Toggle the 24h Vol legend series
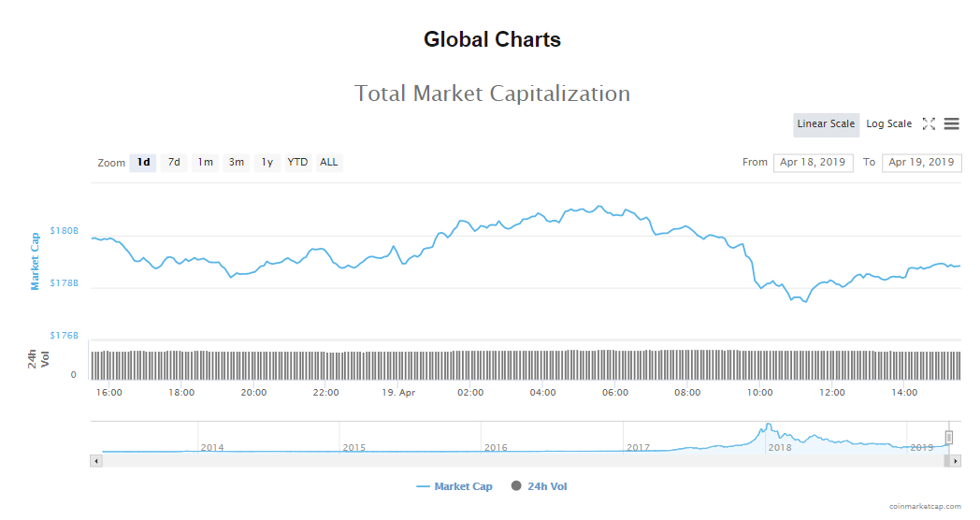This screenshot has height=520, width=980. 540,486
